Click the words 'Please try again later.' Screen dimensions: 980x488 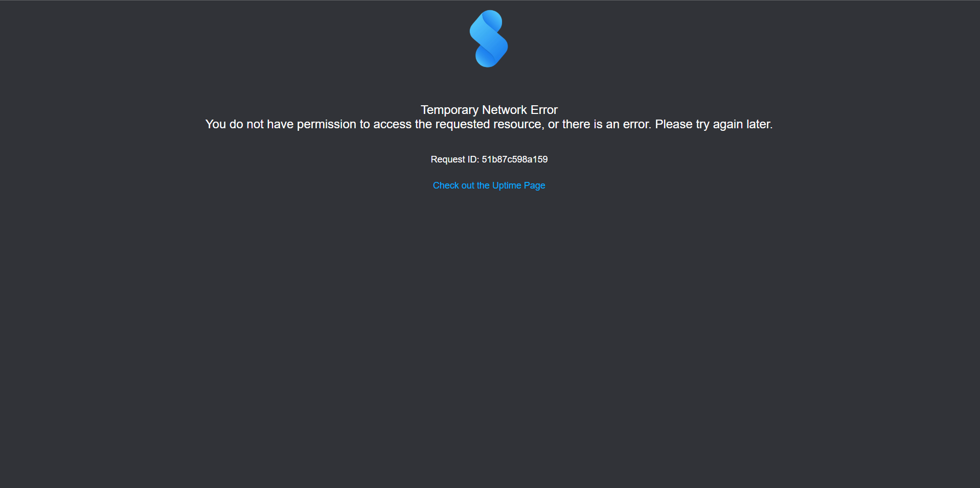pos(714,124)
